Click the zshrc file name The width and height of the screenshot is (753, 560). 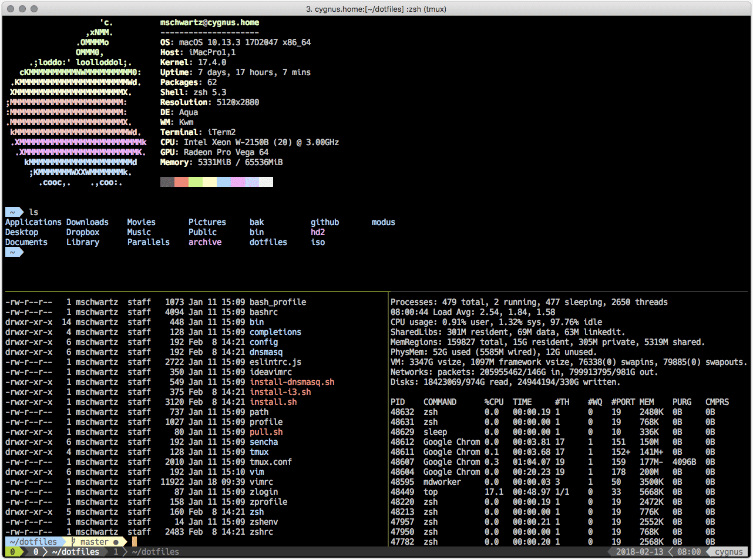(261, 532)
